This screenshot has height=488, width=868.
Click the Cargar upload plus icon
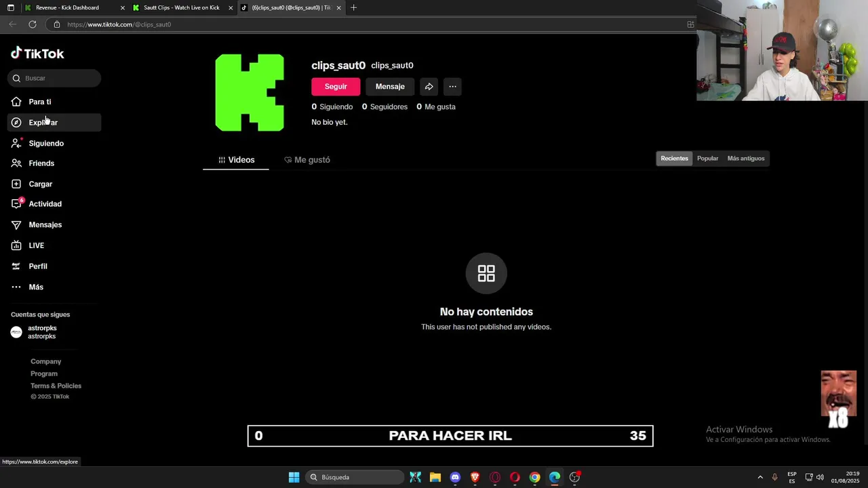click(16, 184)
